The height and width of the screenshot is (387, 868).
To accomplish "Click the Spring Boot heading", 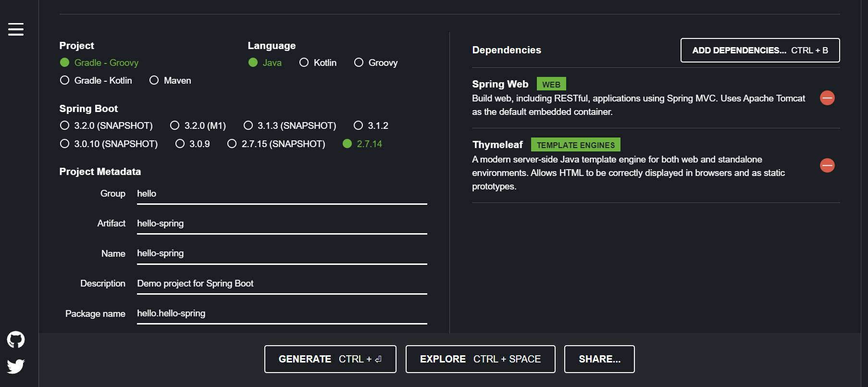I will 88,109.
